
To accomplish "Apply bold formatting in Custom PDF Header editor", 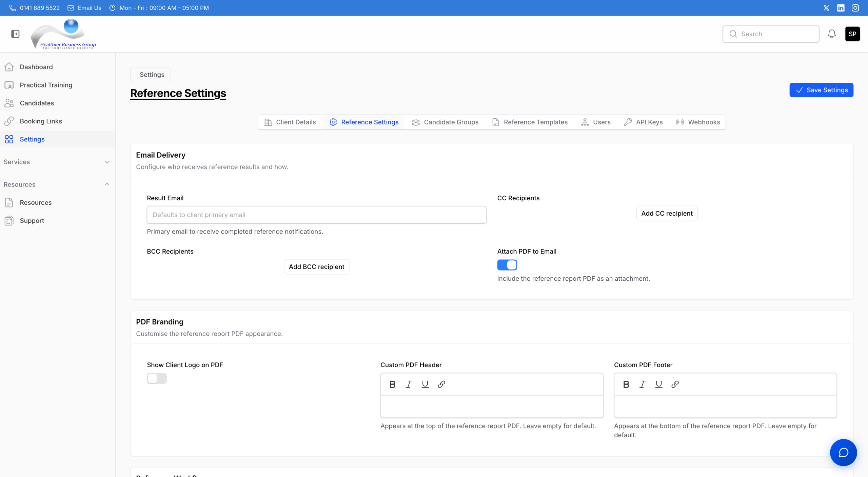I will (392, 384).
